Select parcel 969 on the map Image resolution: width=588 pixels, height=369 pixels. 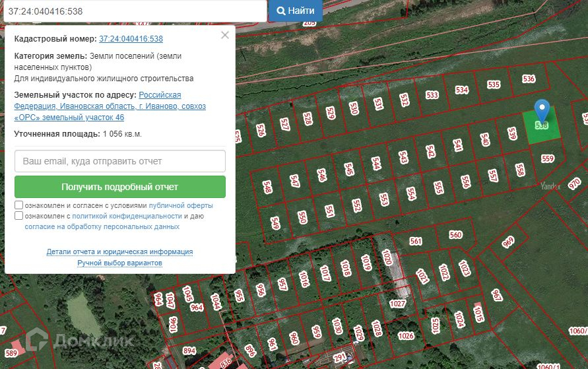pos(508,242)
